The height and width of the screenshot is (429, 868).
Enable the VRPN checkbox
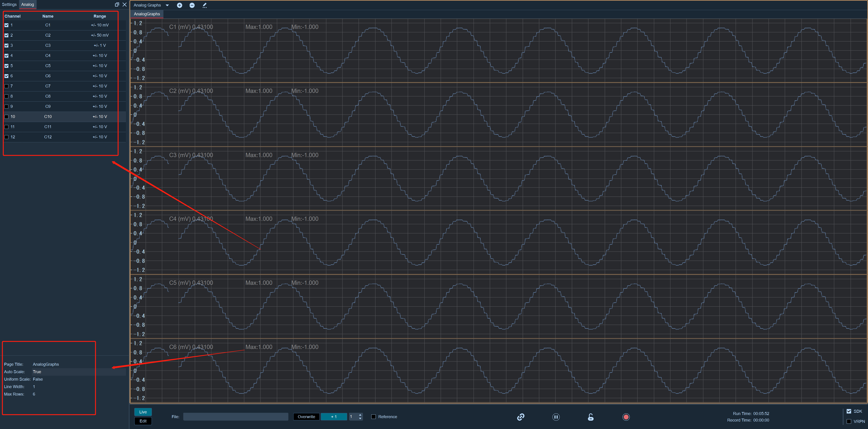pos(849,421)
